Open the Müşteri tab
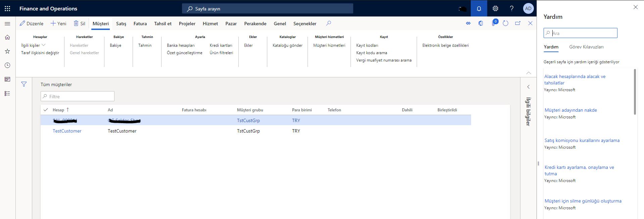Viewport: 644px width, 219px height. pos(101,24)
